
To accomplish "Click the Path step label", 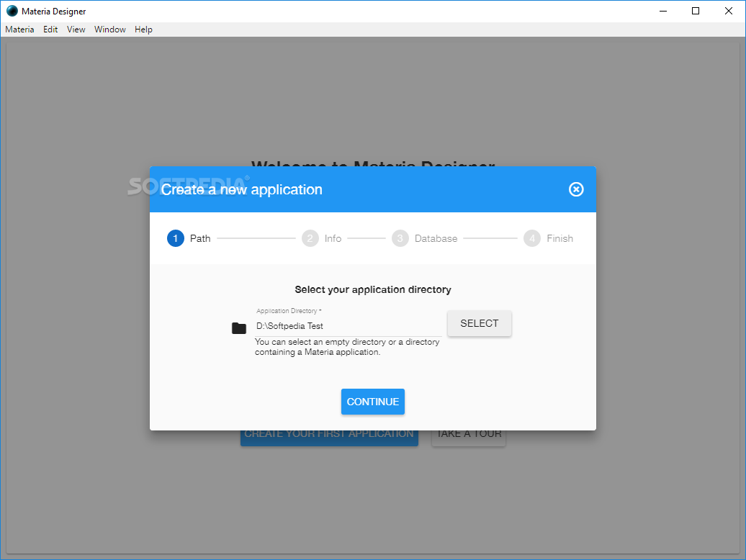I will (200, 238).
